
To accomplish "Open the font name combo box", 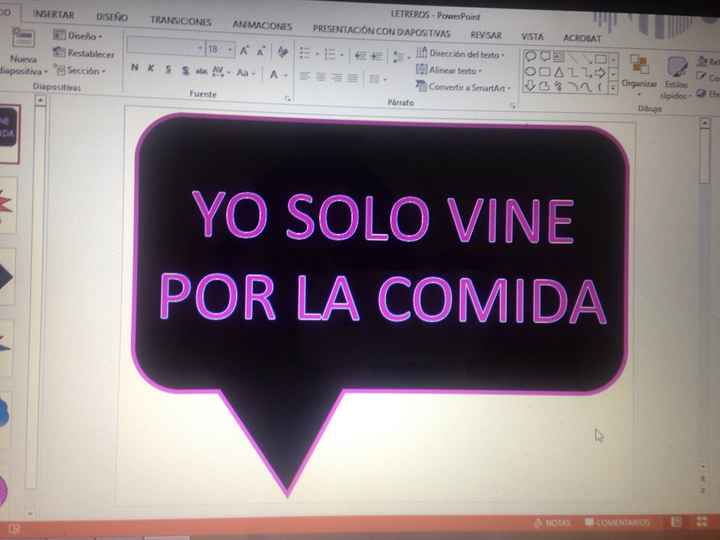I will pos(166,47).
